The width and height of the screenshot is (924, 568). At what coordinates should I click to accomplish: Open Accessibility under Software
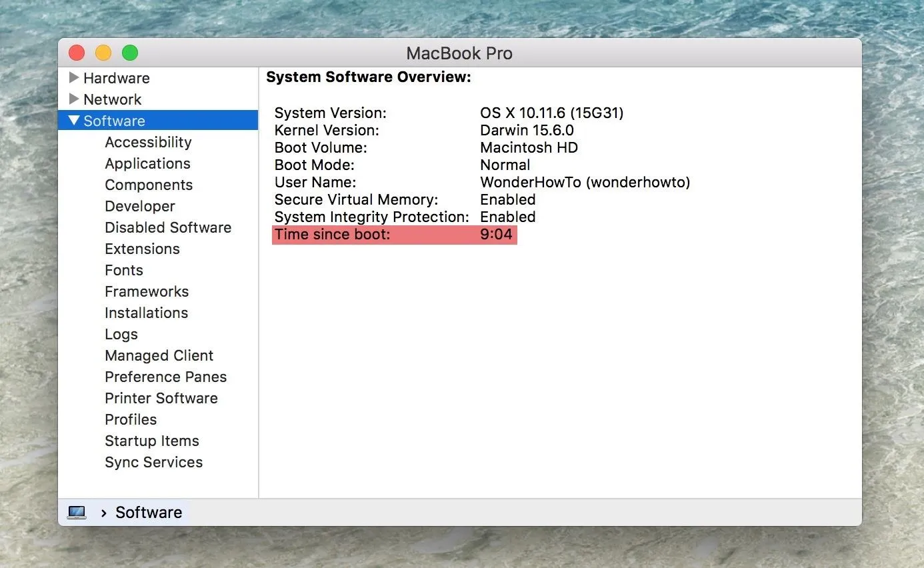(148, 142)
